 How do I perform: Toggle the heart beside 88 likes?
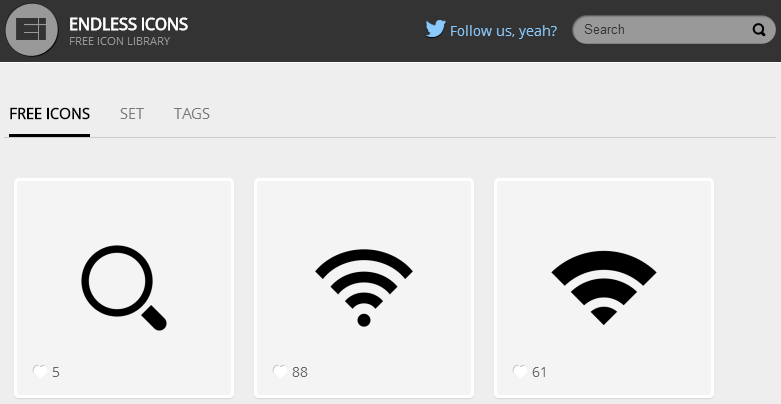pyautogui.click(x=280, y=372)
